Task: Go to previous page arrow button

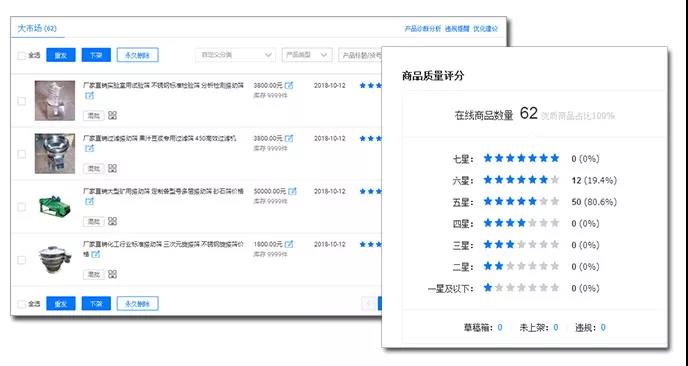Action: coord(369,303)
